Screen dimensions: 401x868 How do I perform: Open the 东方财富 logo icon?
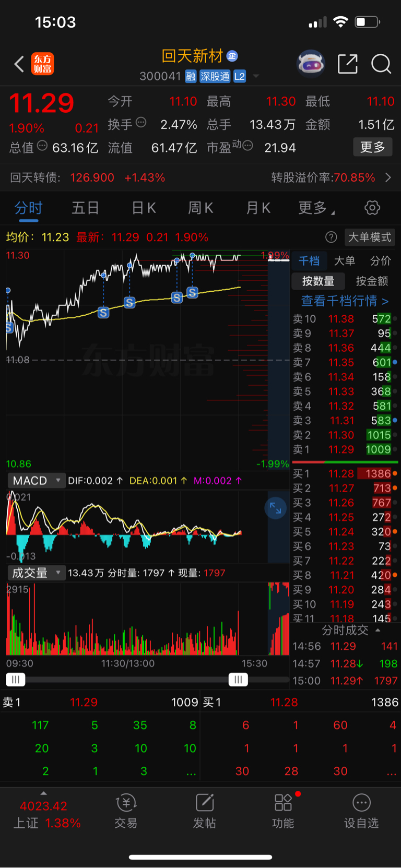[x=43, y=64]
